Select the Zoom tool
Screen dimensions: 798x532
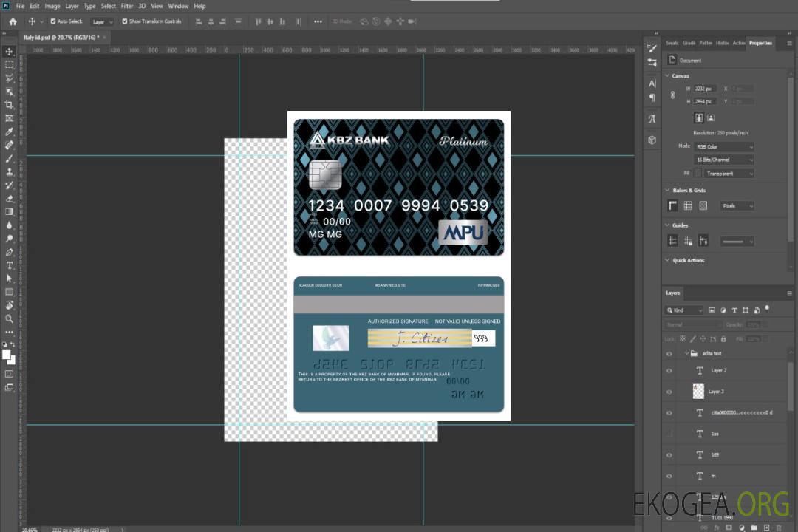point(9,318)
